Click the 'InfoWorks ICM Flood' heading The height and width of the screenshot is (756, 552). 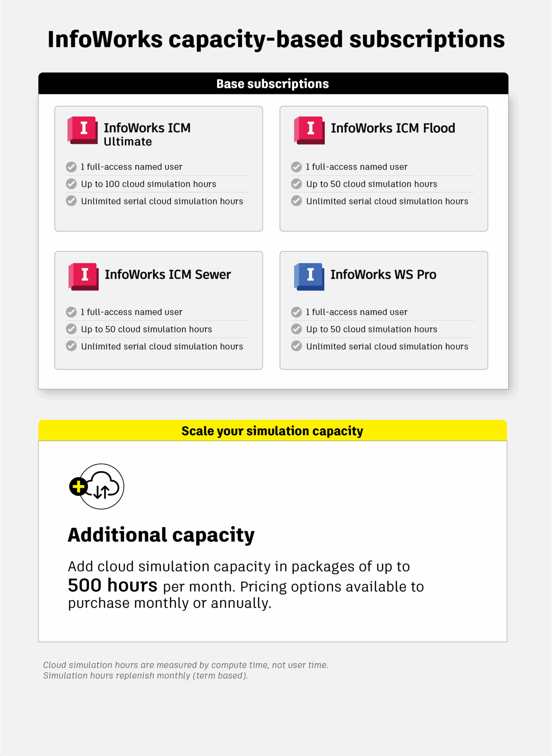(x=393, y=128)
